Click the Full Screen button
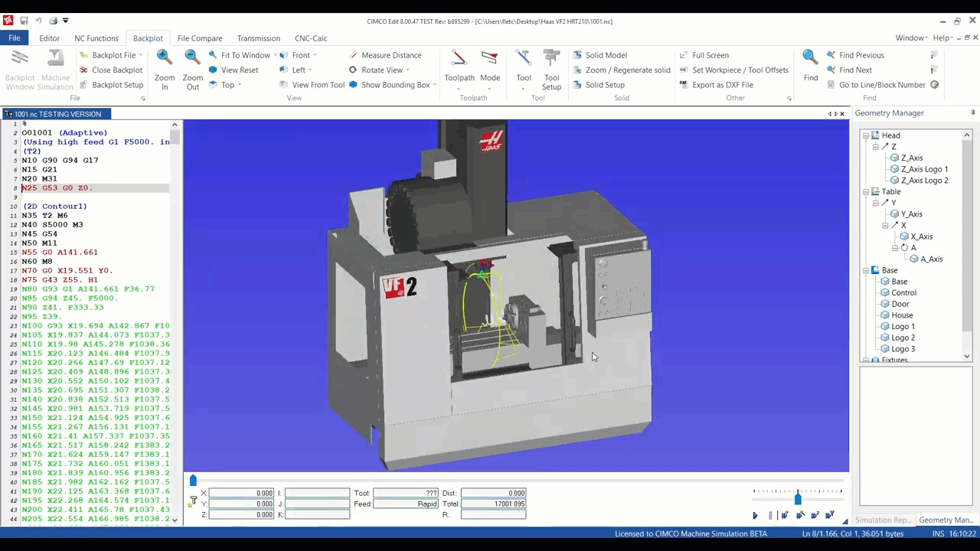The image size is (980, 551). (704, 55)
